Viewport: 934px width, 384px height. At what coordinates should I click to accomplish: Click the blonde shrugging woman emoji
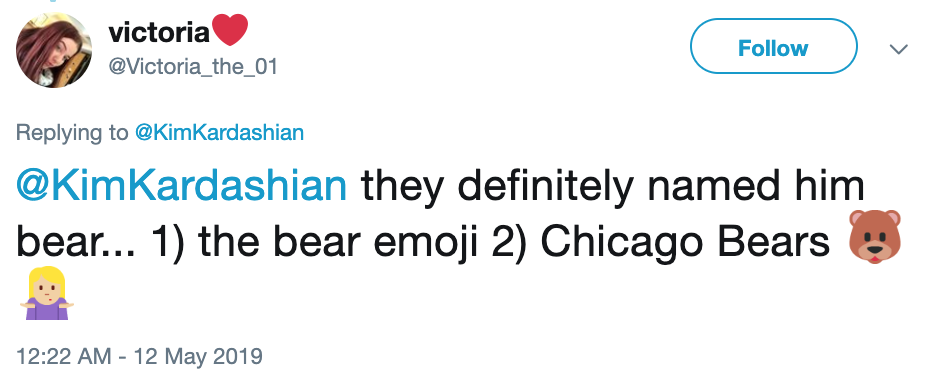[x=46, y=293]
